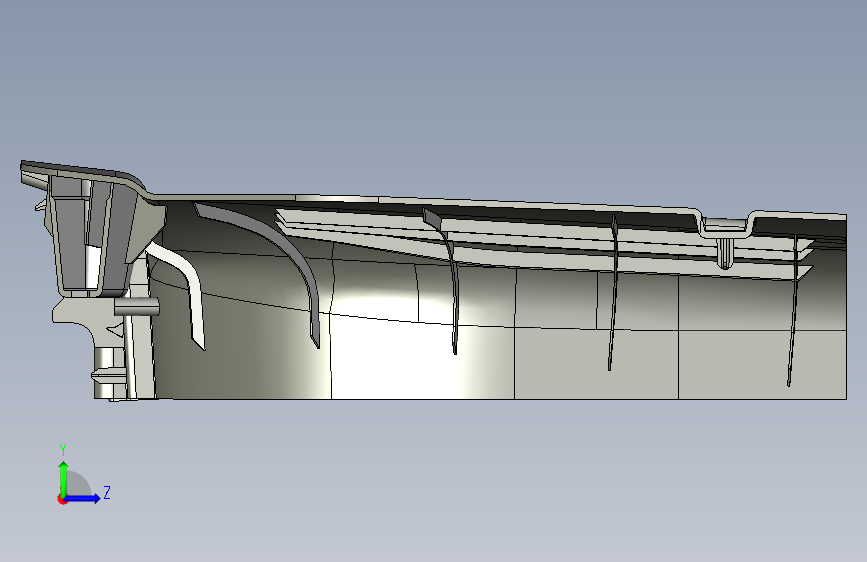Select the hanging clip post under recessed channel

[x=725, y=253]
